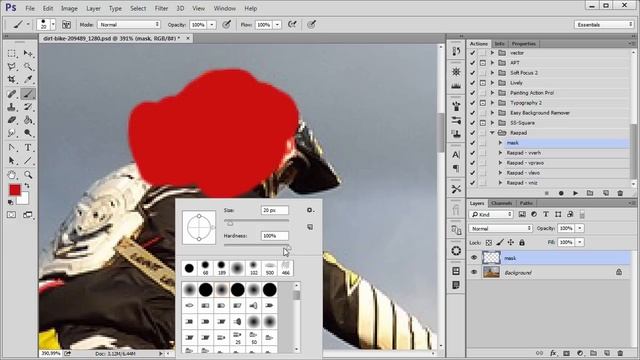
Task: Create new preset from this brush
Action: click(310, 227)
